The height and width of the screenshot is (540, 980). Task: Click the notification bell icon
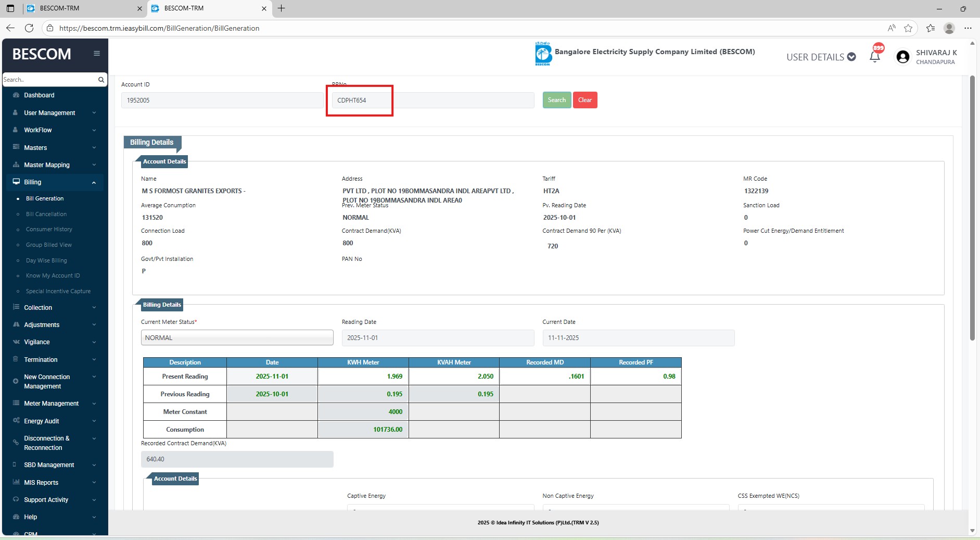click(875, 57)
